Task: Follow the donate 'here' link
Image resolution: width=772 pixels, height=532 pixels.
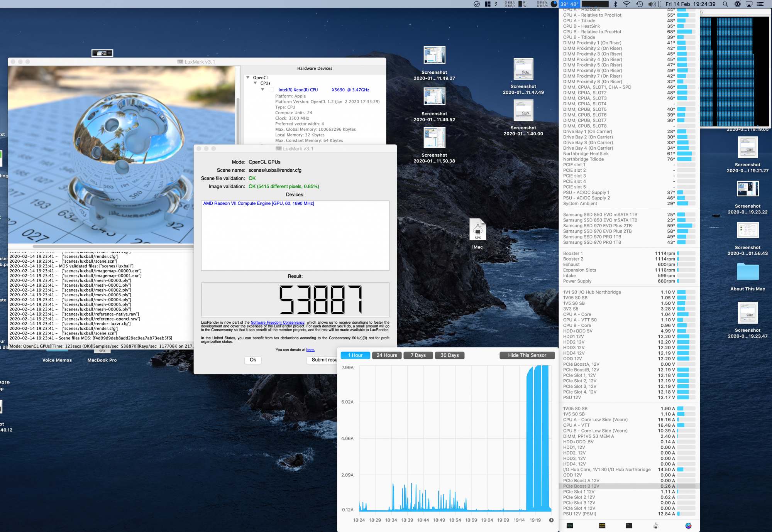Action: pyautogui.click(x=310, y=350)
